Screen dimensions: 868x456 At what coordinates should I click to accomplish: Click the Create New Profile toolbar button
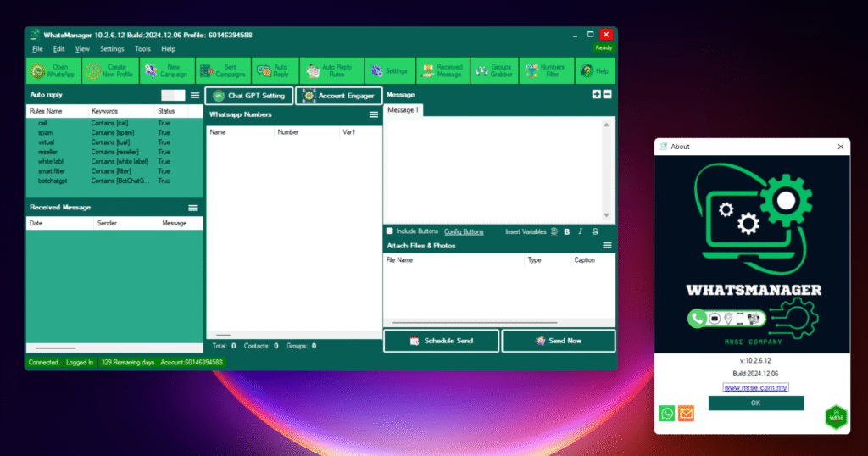(108, 71)
